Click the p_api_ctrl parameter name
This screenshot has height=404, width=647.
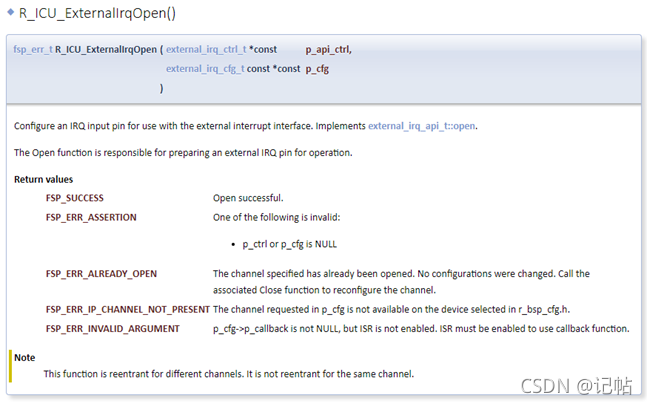(328, 50)
